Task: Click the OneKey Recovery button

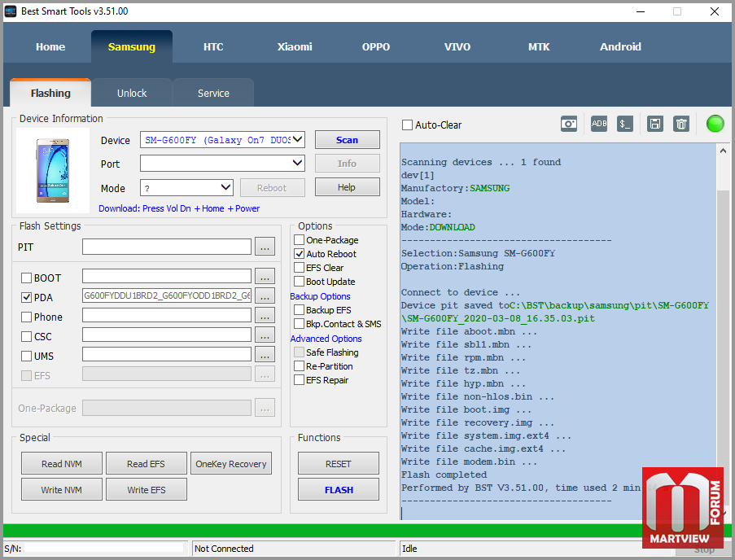Action: click(x=231, y=463)
